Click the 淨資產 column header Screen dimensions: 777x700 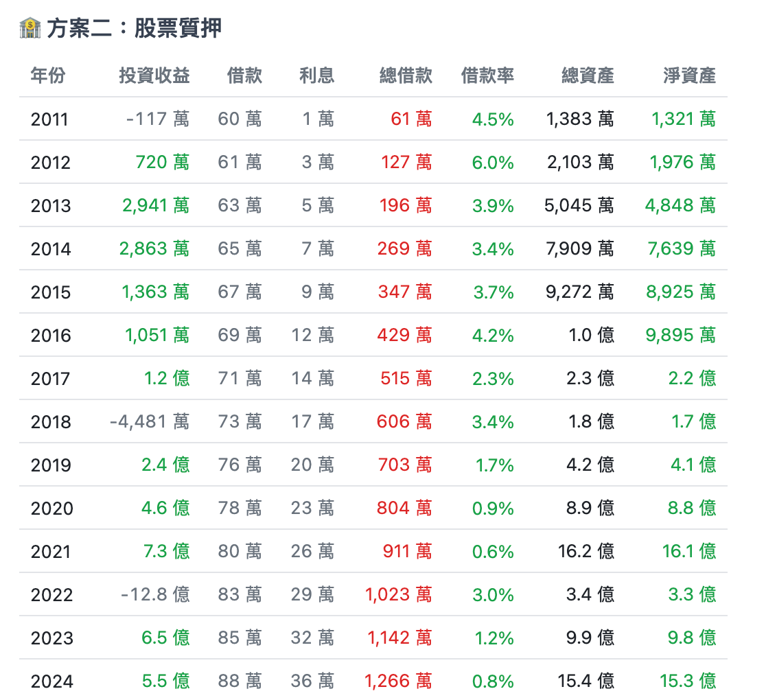click(x=689, y=75)
